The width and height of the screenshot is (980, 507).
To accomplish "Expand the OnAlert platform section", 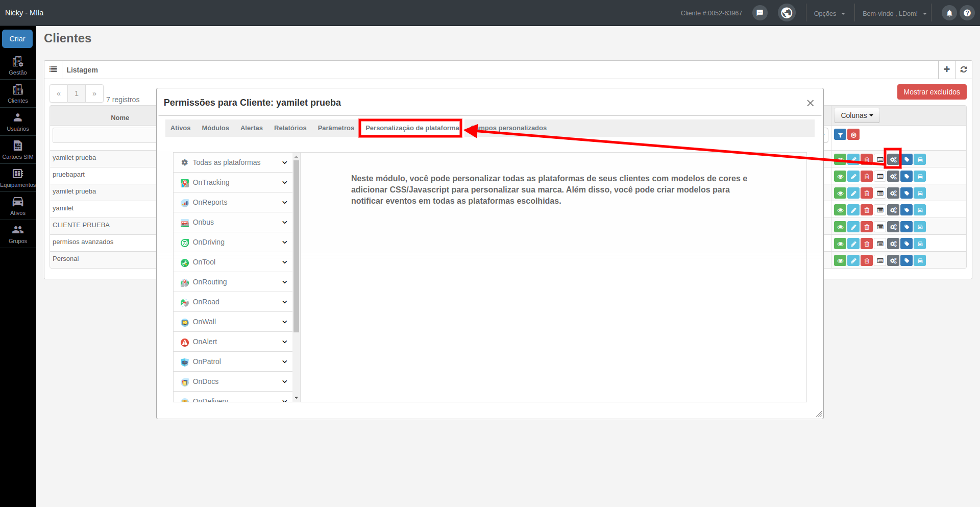I will click(233, 342).
